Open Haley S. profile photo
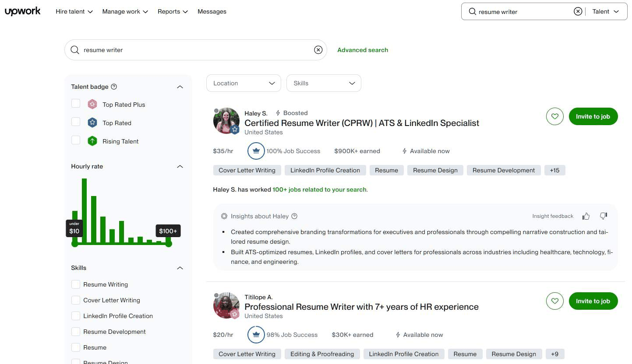The height and width of the screenshot is (364, 632). point(226,121)
